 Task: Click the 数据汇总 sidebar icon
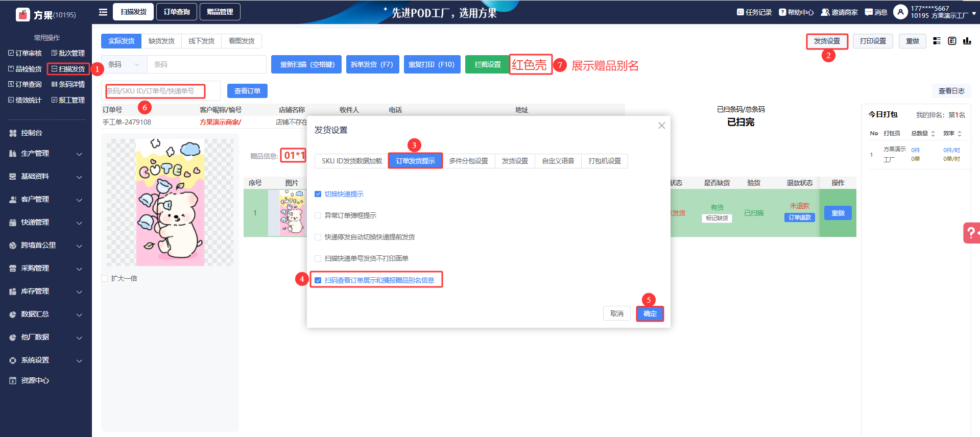coord(13,314)
